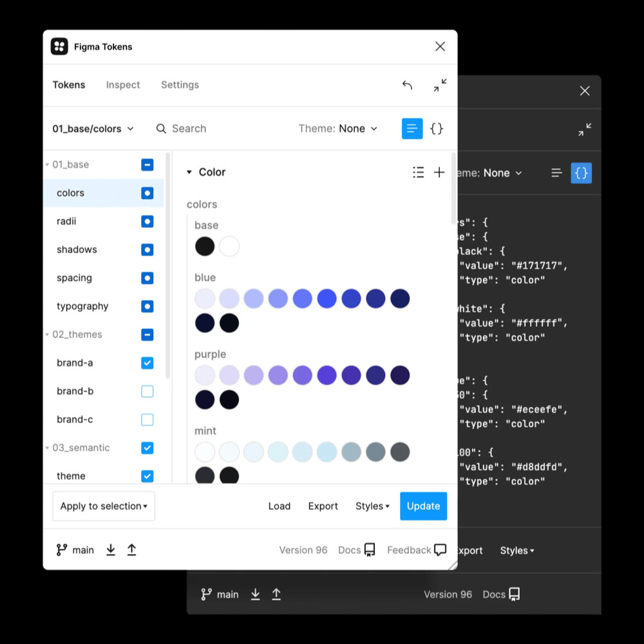Viewport: 644px width, 644px height.
Task: Click the list view lines icon in dark window
Action: coord(556,173)
